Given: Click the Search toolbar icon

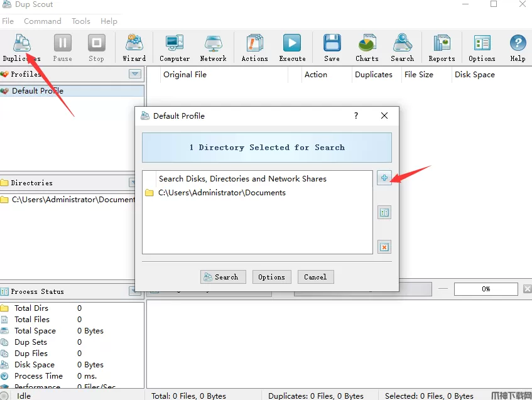Looking at the screenshot, I should tap(403, 48).
